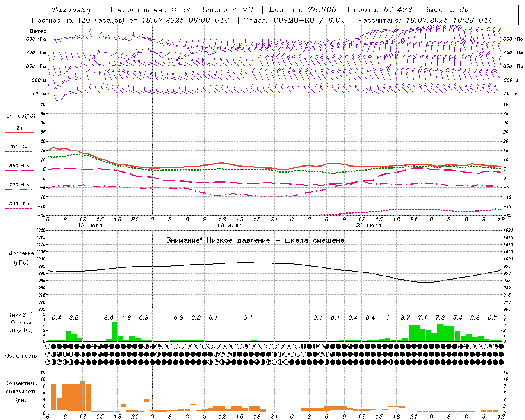Click the text Прогноз на 120 часа(ов)
This screenshot has height=420, width=525.
point(79,20)
